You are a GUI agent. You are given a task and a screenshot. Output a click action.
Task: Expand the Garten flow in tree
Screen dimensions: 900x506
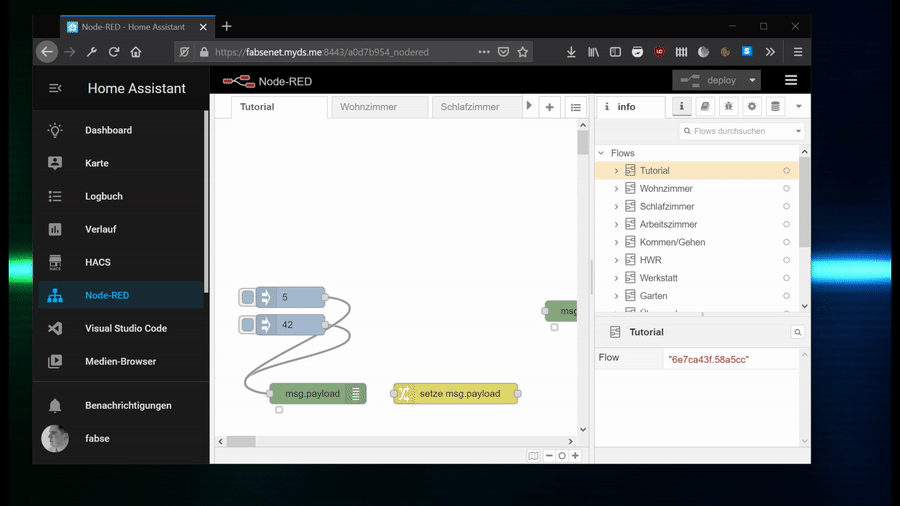[616, 296]
